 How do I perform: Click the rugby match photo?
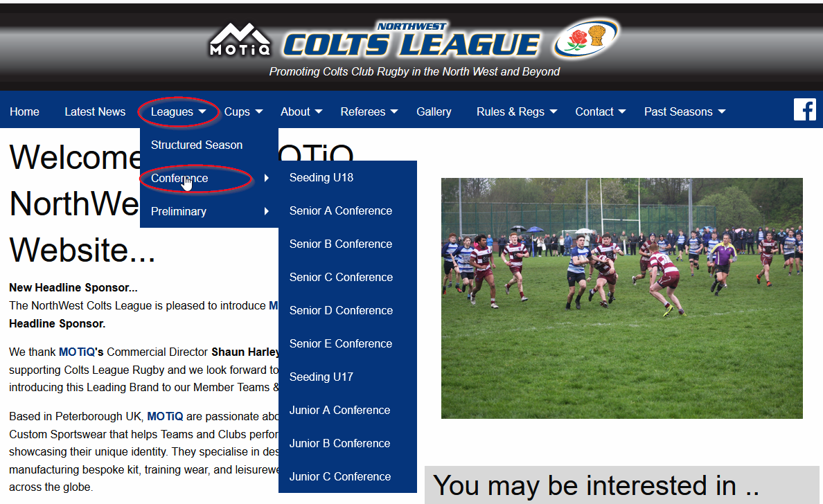(x=621, y=298)
